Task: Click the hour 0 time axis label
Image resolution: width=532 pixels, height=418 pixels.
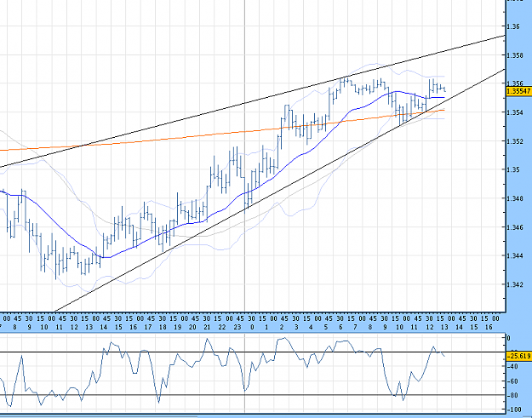Action: pos(252,327)
